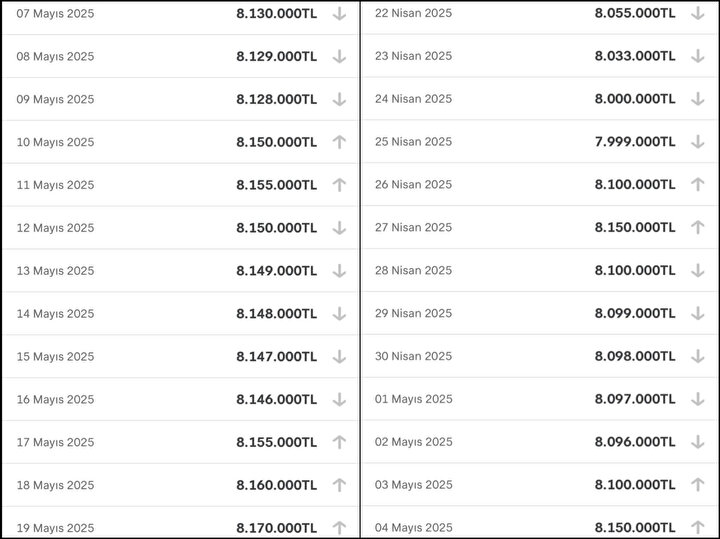Select the 12 Mayıs 2025 date label

coord(55,228)
